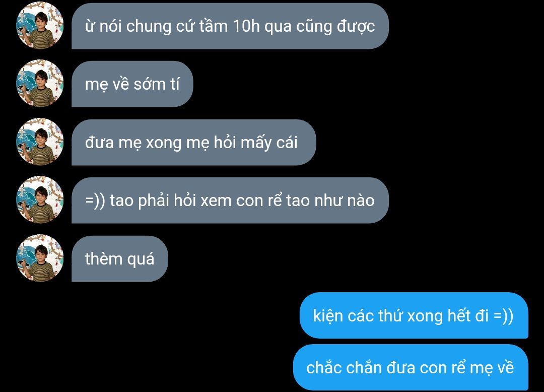Screen dimensions: 544x392
Task: Select the blue 'kiện các thứ xong hết đi' bubble
Action: (x=414, y=315)
